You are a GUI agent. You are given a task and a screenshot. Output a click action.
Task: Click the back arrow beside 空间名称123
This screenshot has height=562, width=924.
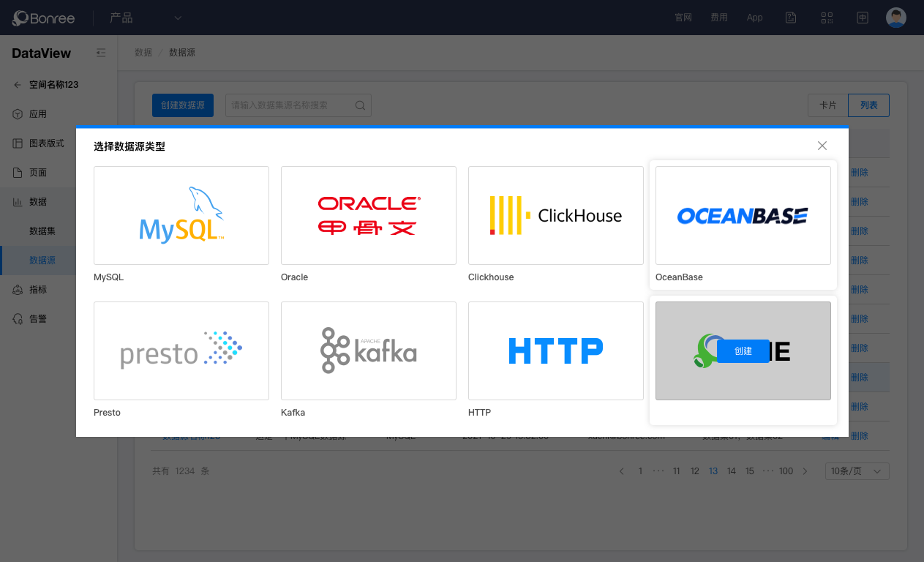(x=18, y=85)
